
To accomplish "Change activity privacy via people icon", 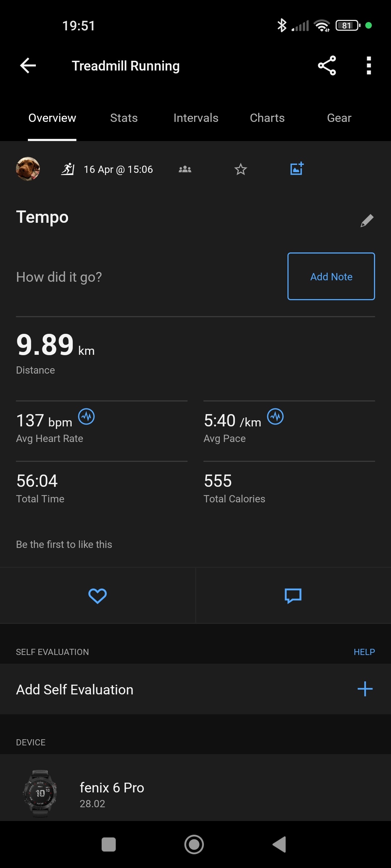I will (x=185, y=169).
